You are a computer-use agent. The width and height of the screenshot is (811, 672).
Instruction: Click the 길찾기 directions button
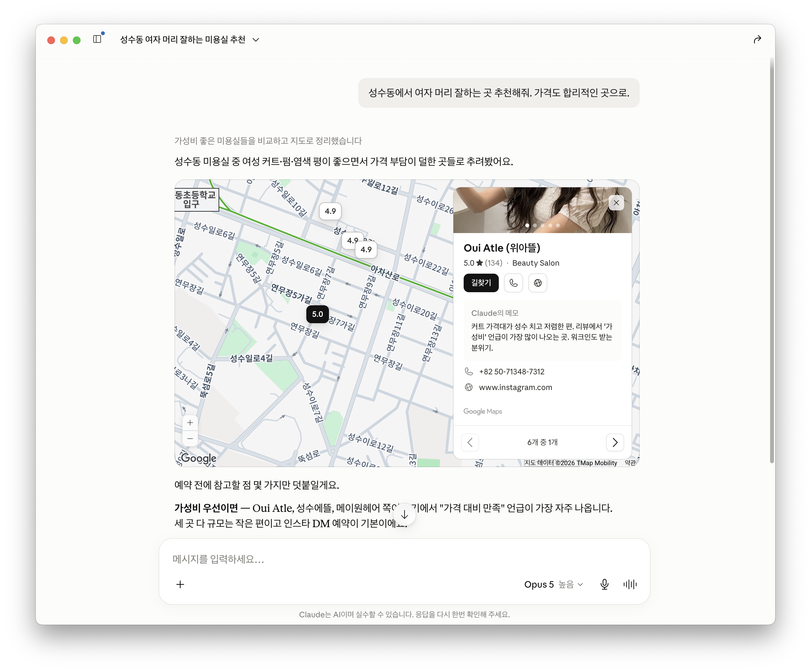pyautogui.click(x=481, y=283)
